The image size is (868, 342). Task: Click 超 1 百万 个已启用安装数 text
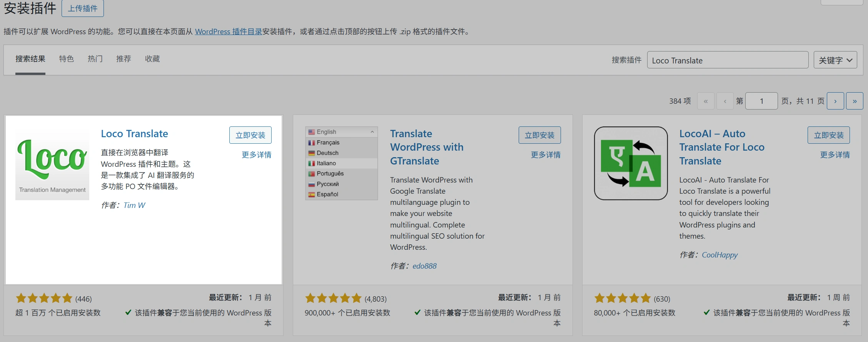pyautogui.click(x=58, y=313)
